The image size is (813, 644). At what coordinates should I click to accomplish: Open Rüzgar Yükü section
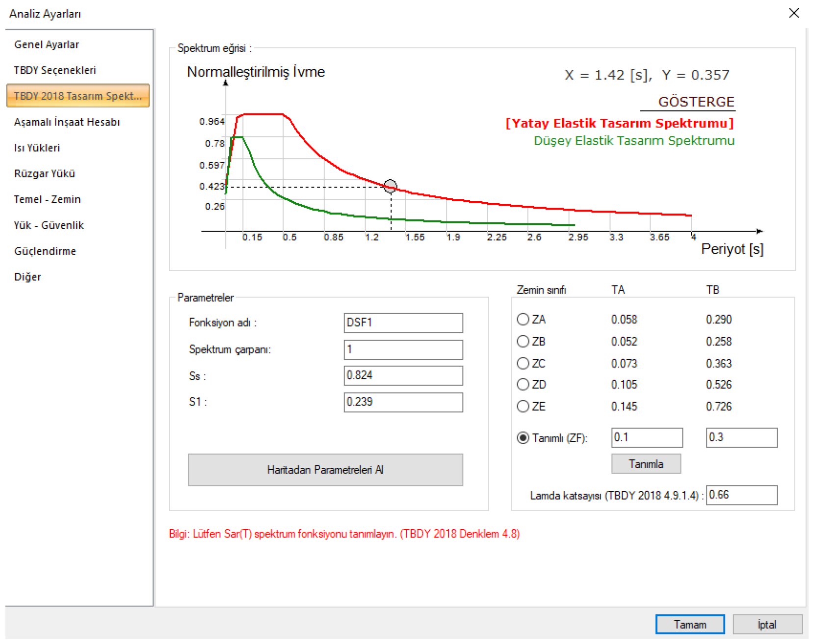45,174
